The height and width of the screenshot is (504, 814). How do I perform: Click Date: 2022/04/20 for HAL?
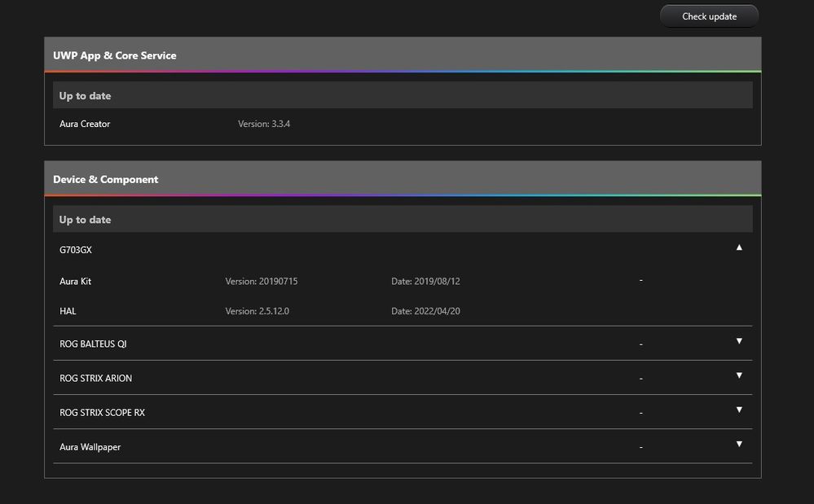point(425,311)
